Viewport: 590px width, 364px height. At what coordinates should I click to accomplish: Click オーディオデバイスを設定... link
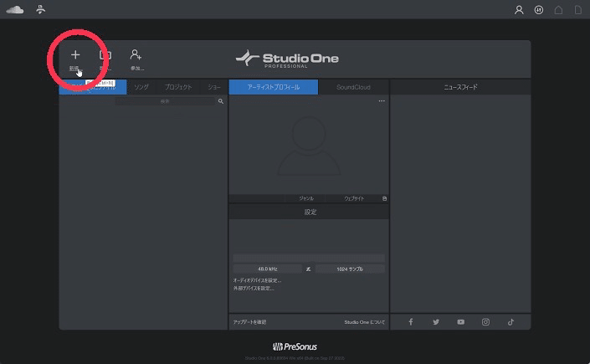[257, 280]
